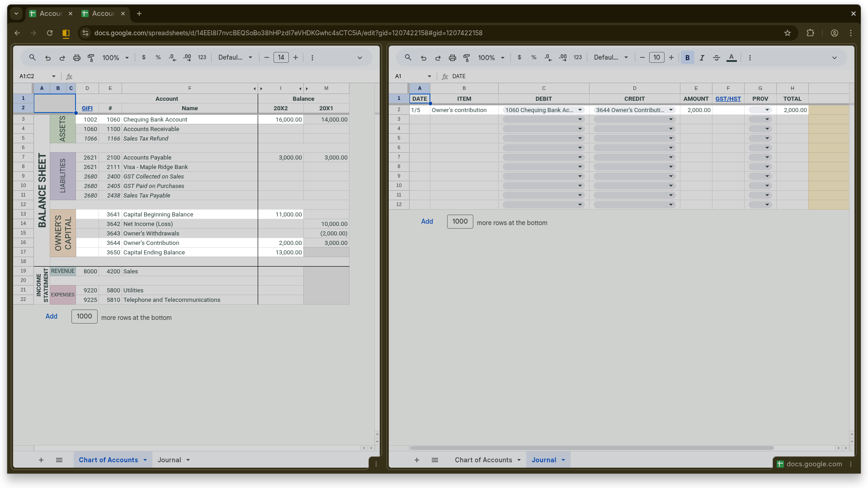Click the print icon in left pane toolbar
This screenshot has width=868, height=488.
(77, 58)
